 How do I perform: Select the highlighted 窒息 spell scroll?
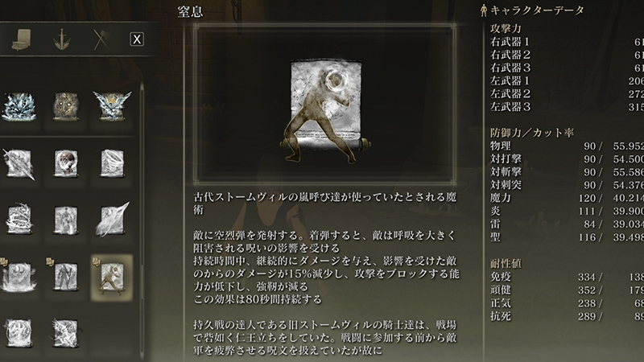pyautogui.click(x=111, y=277)
